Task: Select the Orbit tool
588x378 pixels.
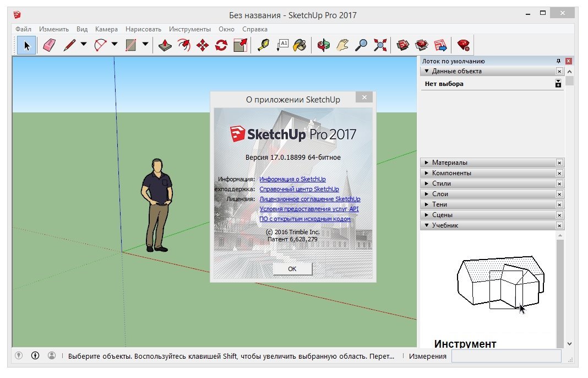Action: click(x=324, y=45)
